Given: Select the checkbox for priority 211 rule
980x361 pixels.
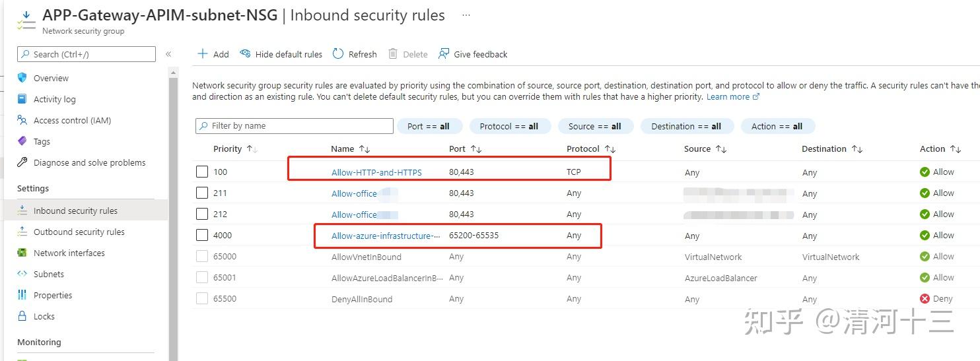Looking at the screenshot, I should click(x=202, y=193).
